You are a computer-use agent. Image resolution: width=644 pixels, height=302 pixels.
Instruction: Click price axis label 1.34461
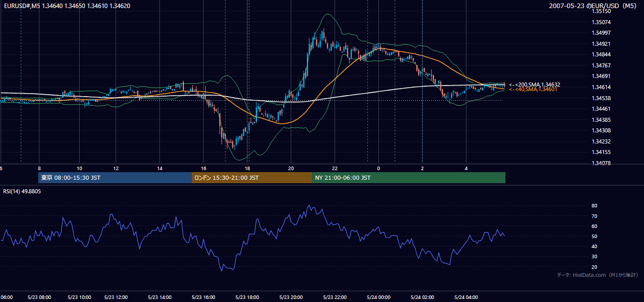pos(601,109)
